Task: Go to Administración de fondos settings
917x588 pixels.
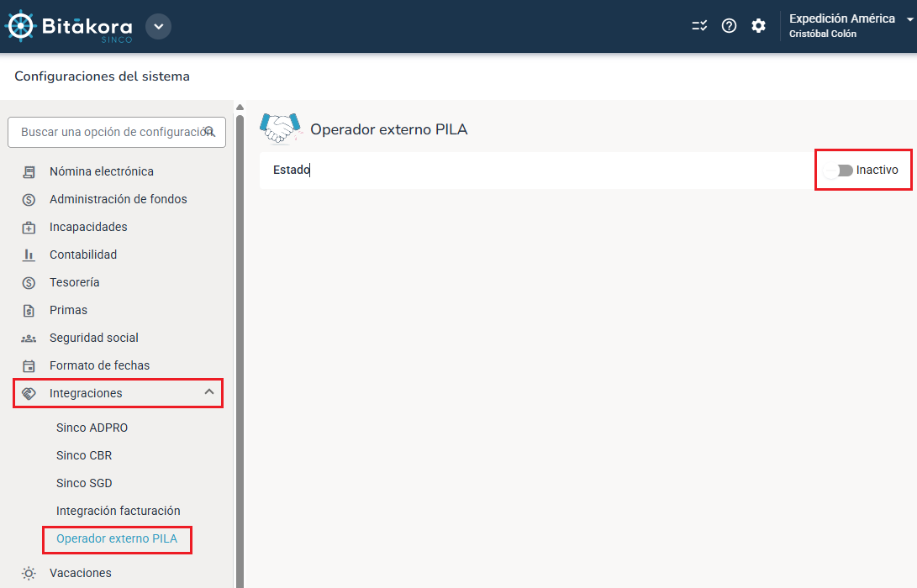Action: [x=118, y=199]
